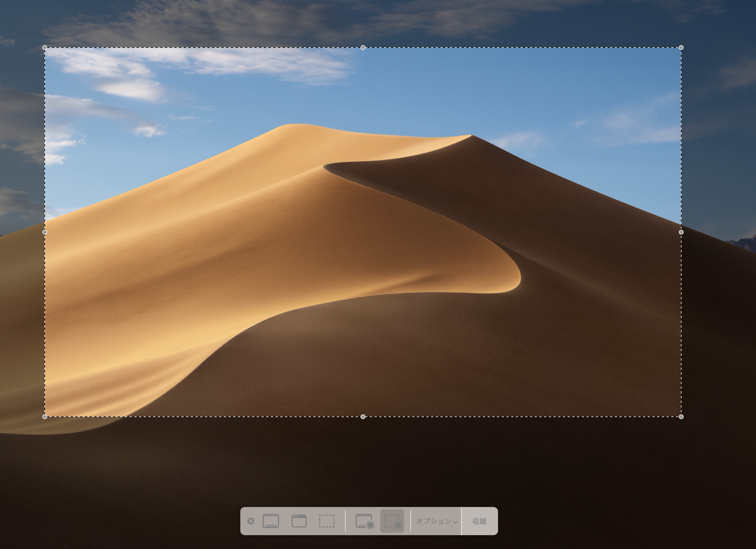Screen dimensions: 756x549
Task: Select Record Entire Screen icon
Action: [365, 521]
